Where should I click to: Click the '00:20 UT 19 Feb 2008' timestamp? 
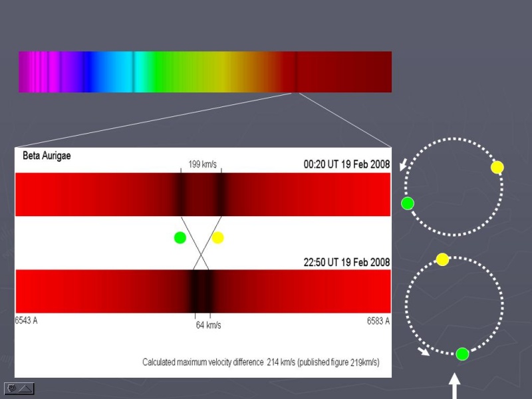pos(346,164)
